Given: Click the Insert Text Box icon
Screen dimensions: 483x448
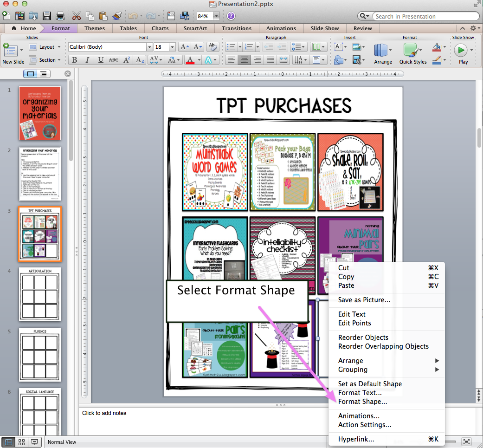Looking at the screenshot, I should click(338, 47).
